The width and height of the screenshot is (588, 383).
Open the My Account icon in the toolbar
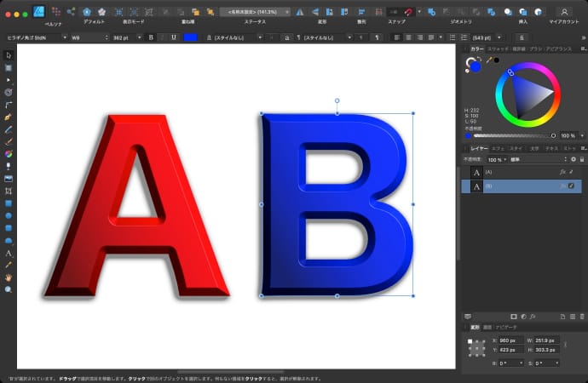[x=564, y=11]
